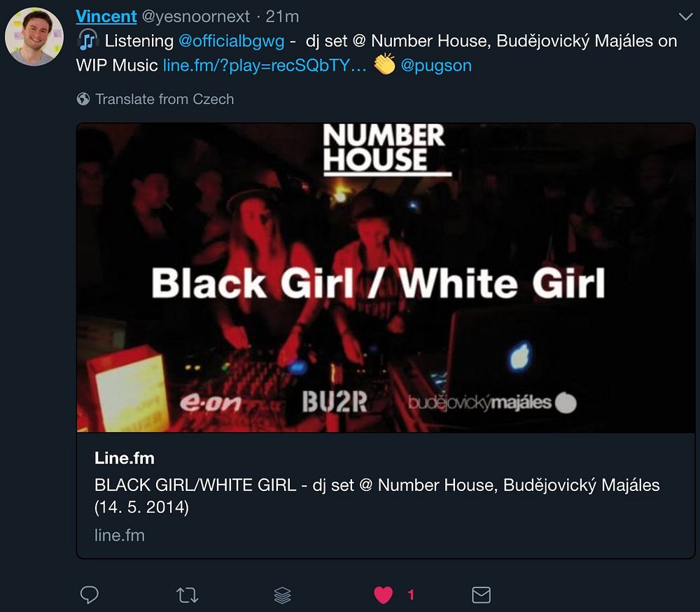This screenshot has height=612, width=700.
Task: Follow the line.fm/?play=recSQbTY link
Action: [x=265, y=66]
